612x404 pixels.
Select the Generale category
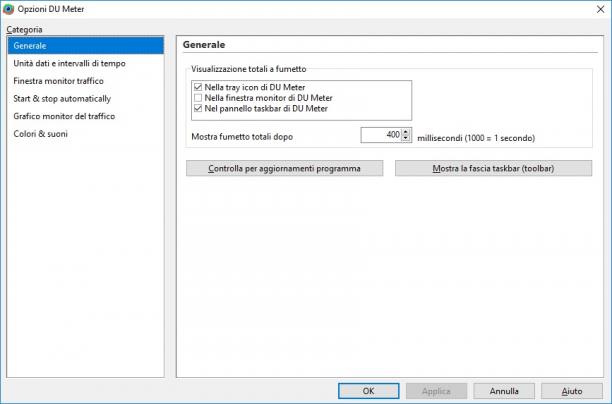(85, 46)
